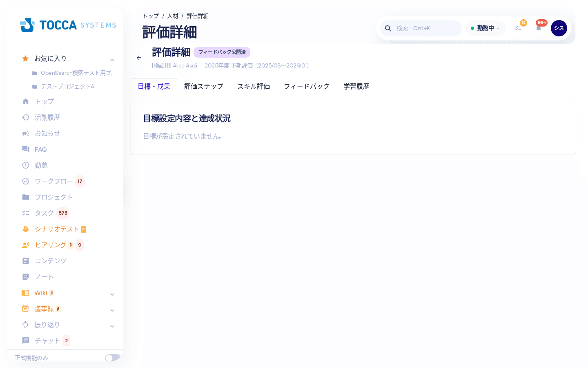Open the コンテンツ menu label
The height and width of the screenshot is (368, 588).
51,261
